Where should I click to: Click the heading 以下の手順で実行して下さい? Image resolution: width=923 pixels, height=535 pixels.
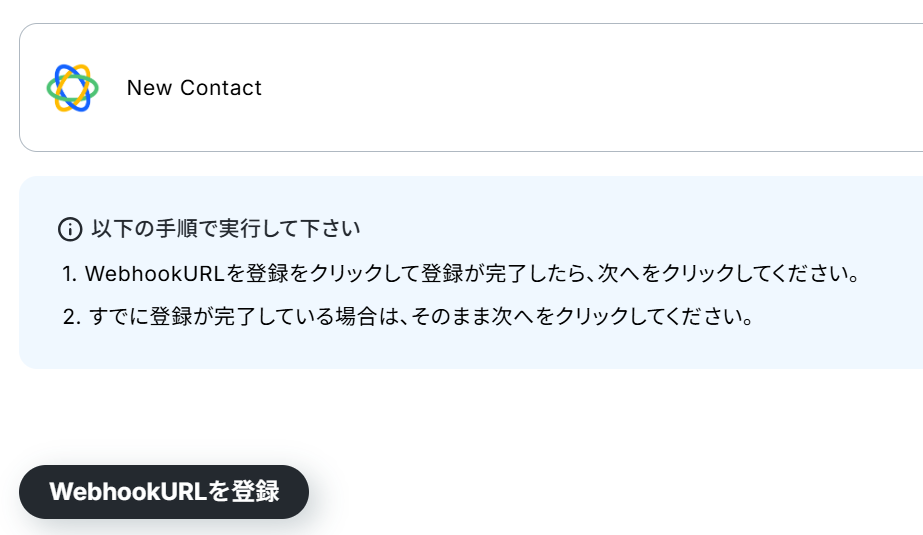(226, 229)
